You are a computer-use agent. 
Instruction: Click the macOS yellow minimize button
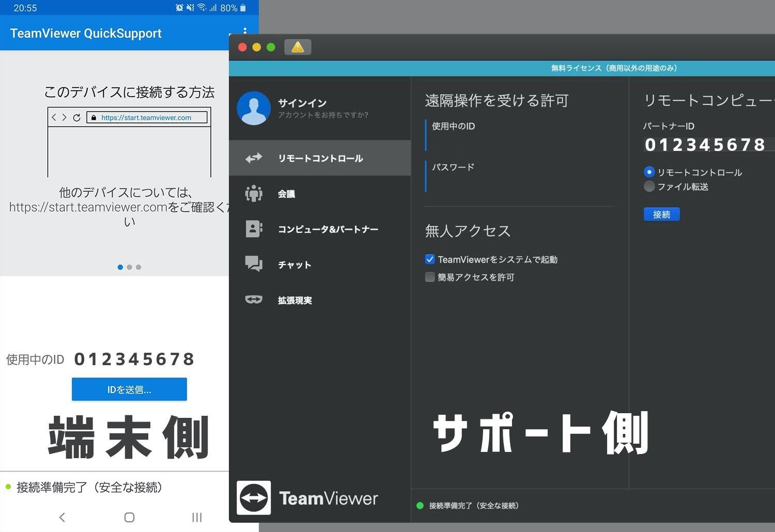pyautogui.click(x=256, y=47)
